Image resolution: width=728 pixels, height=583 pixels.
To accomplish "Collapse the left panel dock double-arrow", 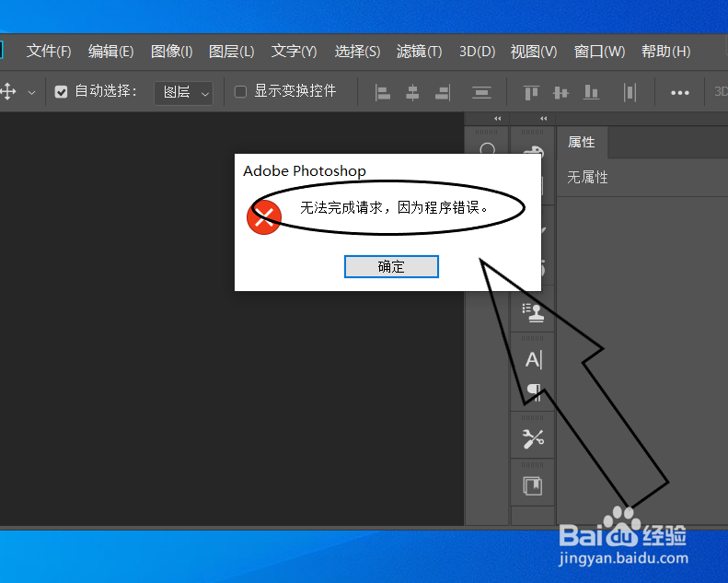I will (x=498, y=119).
